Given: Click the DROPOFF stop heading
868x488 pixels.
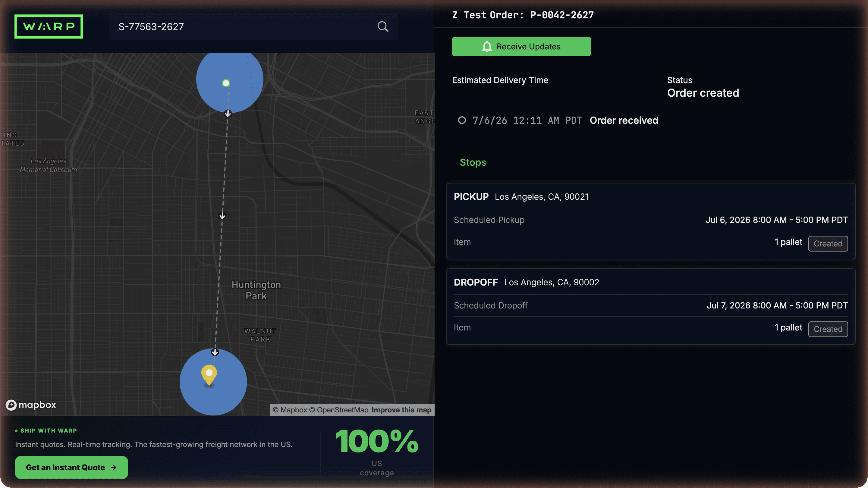Looking at the screenshot, I should (476, 282).
